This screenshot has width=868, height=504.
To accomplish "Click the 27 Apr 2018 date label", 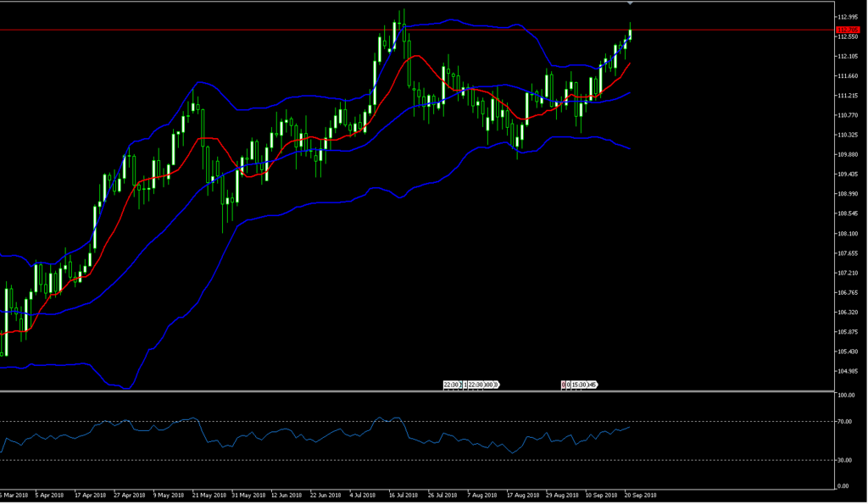I will [x=130, y=496].
